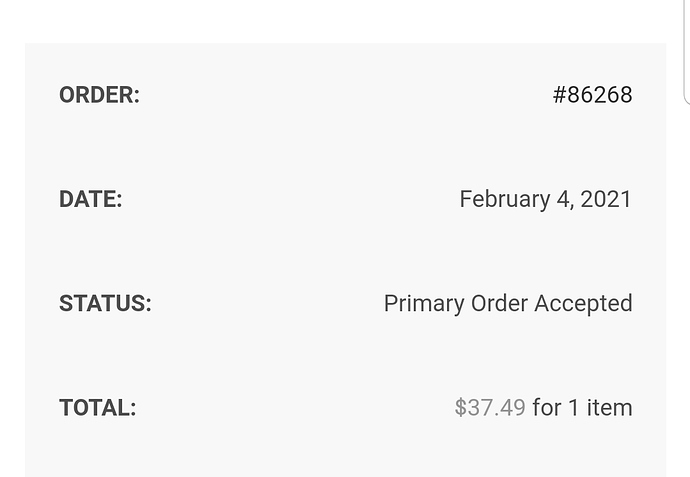Tap the DATE: label
This screenshot has width=690, height=477.
(91, 199)
